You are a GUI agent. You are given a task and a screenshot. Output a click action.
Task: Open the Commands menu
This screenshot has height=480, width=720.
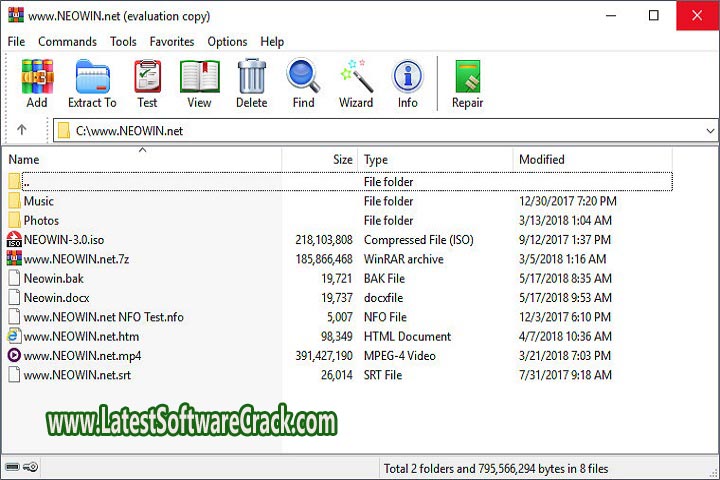pos(67,41)
